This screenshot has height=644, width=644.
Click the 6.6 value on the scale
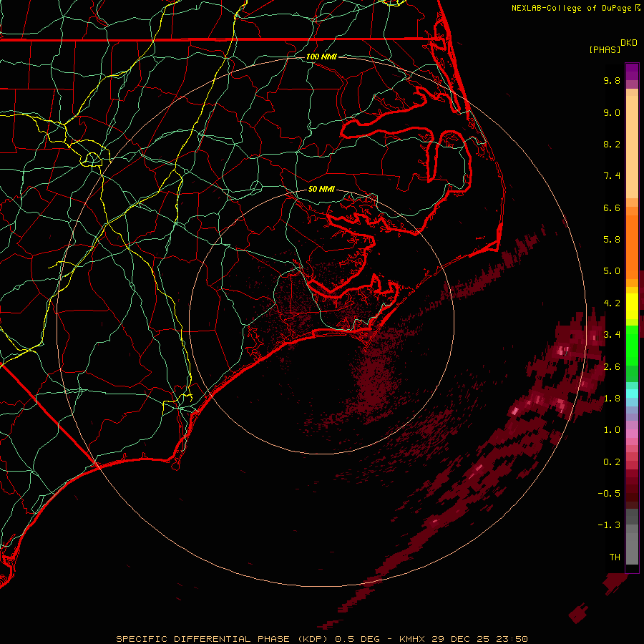click(612, 208)
